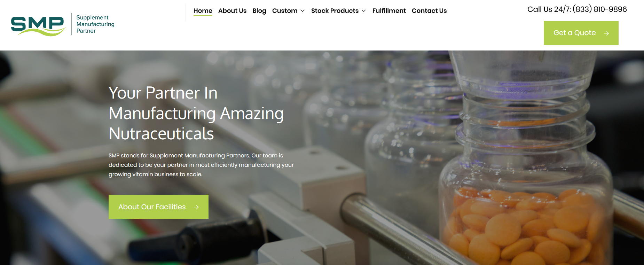Go to the Contact Us page

(x=429, y=11)
